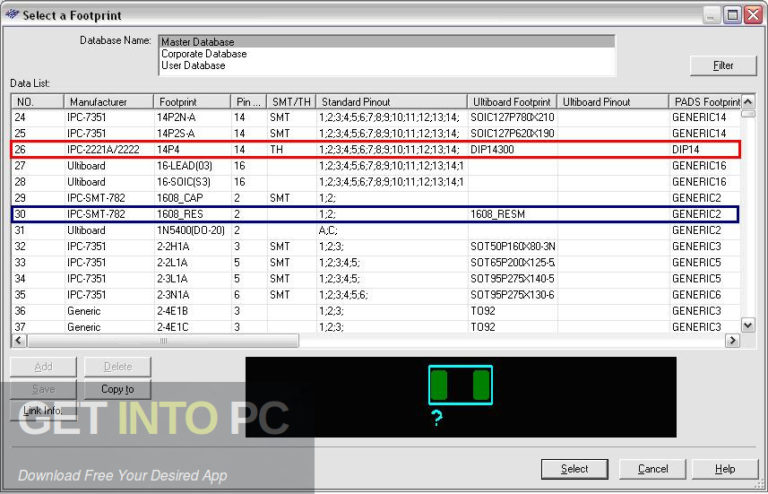Click the Filter button

click(723, 66)
